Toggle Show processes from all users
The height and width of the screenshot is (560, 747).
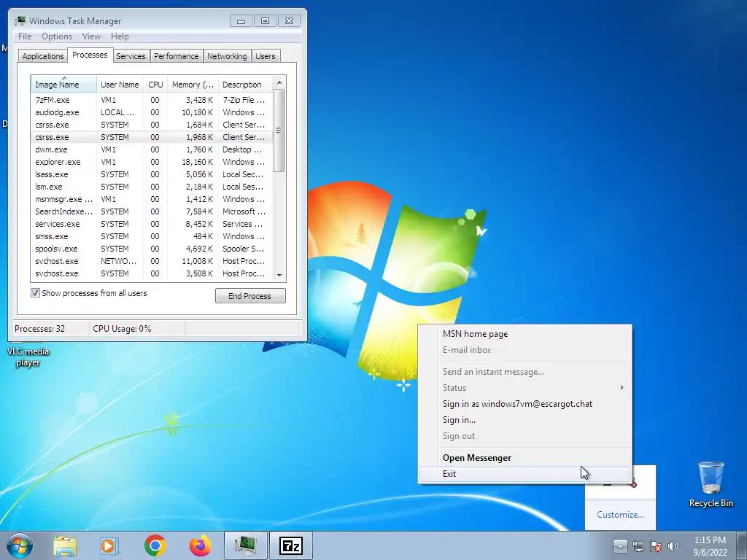35,293
